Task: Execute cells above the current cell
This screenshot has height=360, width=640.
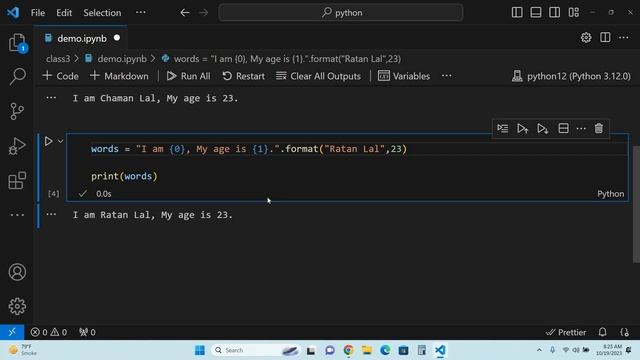Action: (x=522, y=129)
